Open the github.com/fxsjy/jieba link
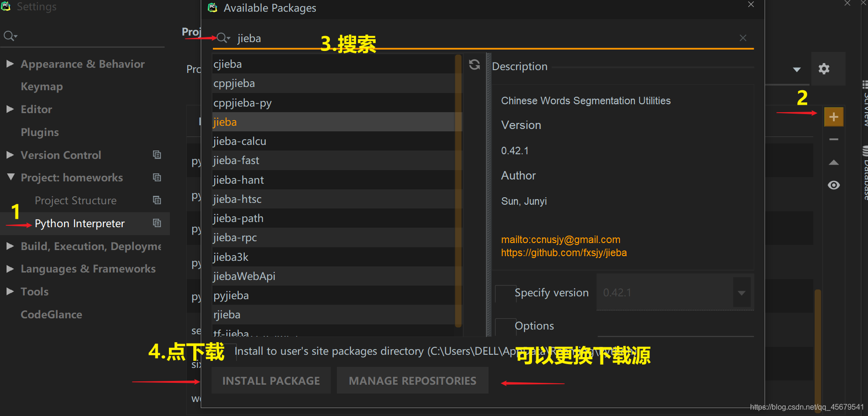The width and height of the screenshot is (868, 416). coord(564,253)
